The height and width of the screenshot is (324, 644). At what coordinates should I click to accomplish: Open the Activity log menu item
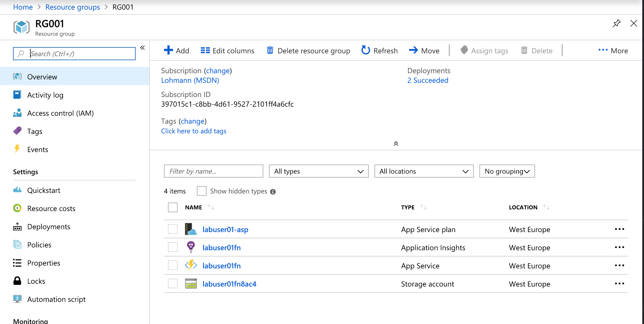coord(45,95)
